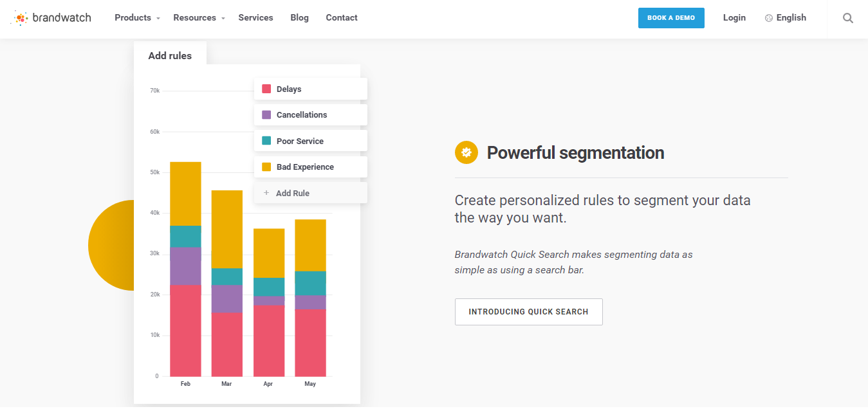This screenshot has height=409, width=868.
Task: Click the purple Cancellations legend swatch
Action: click(x=266, y=114)
